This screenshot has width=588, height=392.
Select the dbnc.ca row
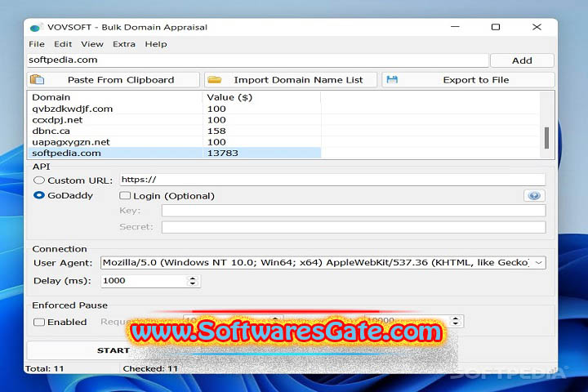tap(175, 131)
